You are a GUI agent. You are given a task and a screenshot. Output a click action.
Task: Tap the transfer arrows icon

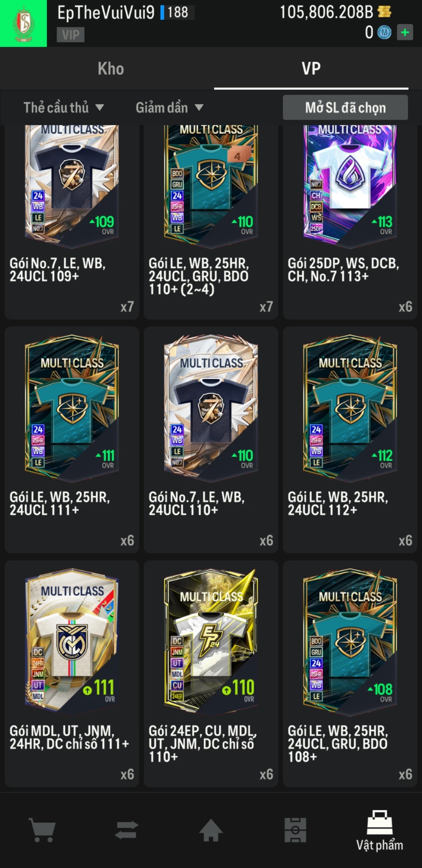[127, 830]
